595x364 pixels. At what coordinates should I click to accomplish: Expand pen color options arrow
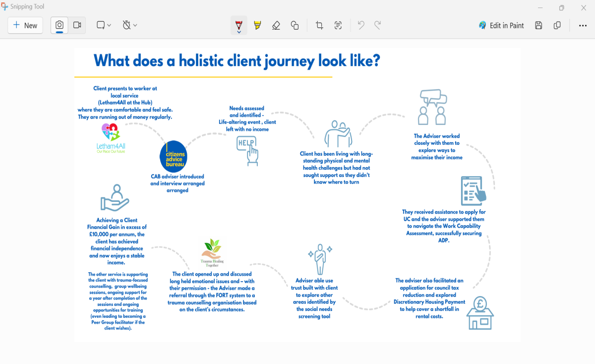pos(239,32)
